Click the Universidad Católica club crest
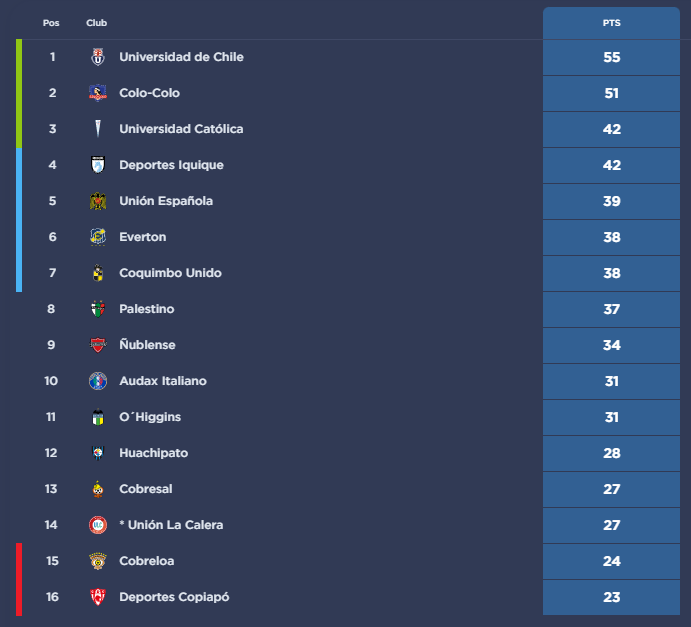Viewport: 691px width, 627px height. click(97, 129)
